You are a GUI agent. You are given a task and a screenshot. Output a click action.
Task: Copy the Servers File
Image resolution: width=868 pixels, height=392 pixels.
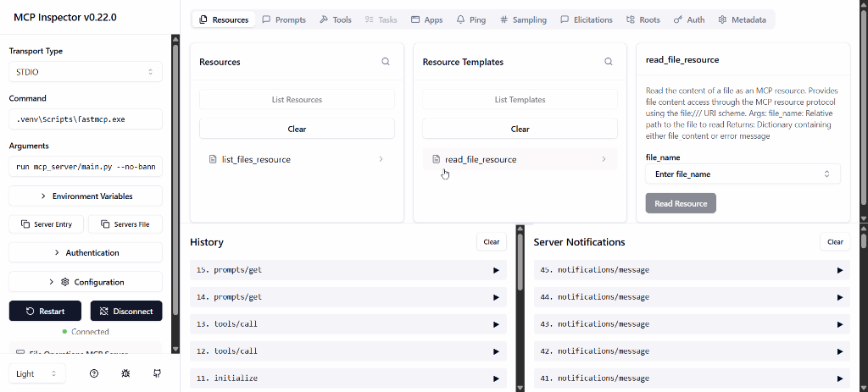(125, 224)
